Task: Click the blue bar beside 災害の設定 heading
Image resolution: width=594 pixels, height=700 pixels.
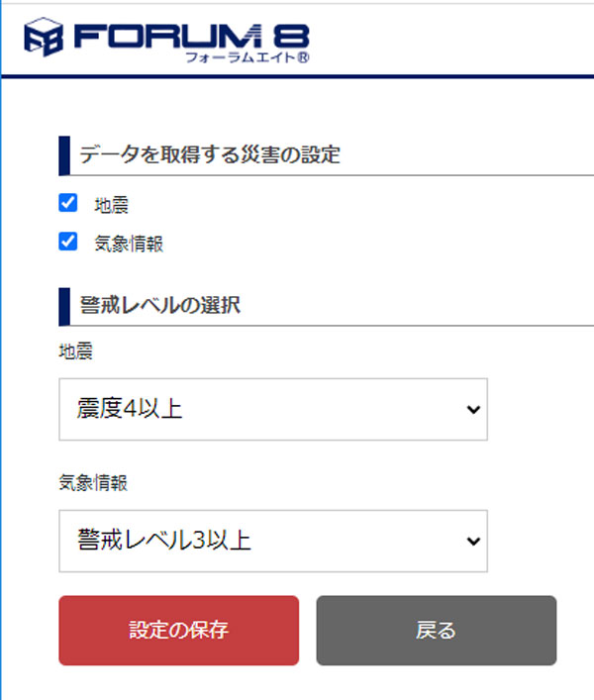Action: point(64,155)
